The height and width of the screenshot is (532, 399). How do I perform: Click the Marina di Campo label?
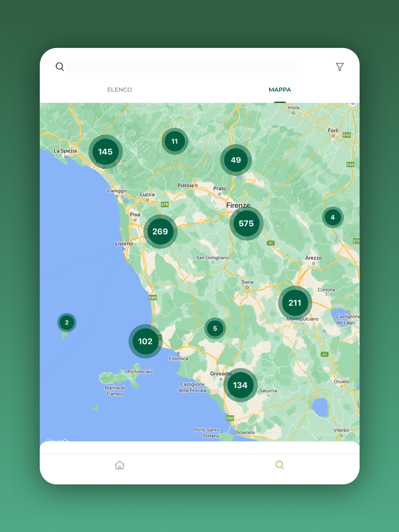[x=115, y=391]
